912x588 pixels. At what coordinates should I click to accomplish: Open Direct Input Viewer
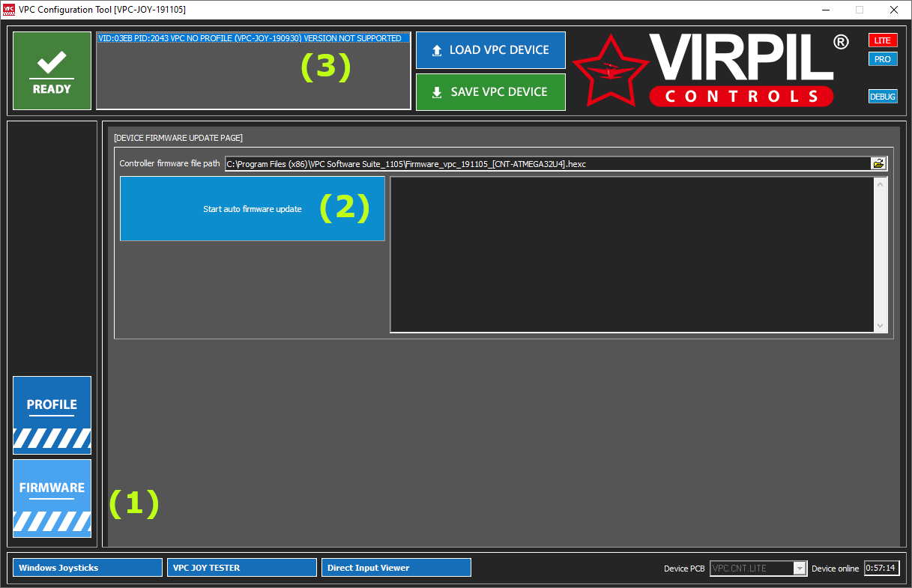pyautogui.click(x=396, y=568)
